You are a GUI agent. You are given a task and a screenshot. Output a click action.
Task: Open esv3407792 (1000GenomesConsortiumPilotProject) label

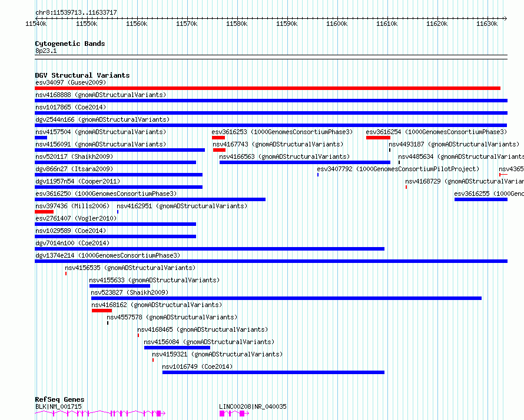click(398, 169)
